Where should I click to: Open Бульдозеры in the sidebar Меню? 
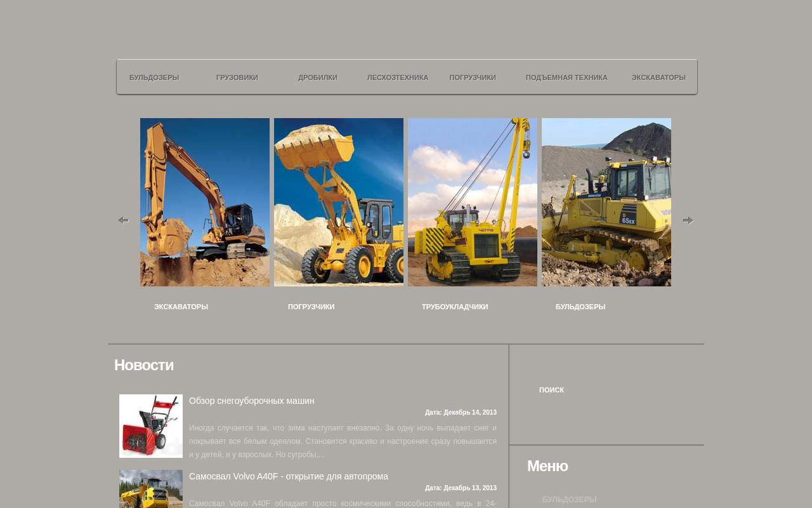point(570,500)
